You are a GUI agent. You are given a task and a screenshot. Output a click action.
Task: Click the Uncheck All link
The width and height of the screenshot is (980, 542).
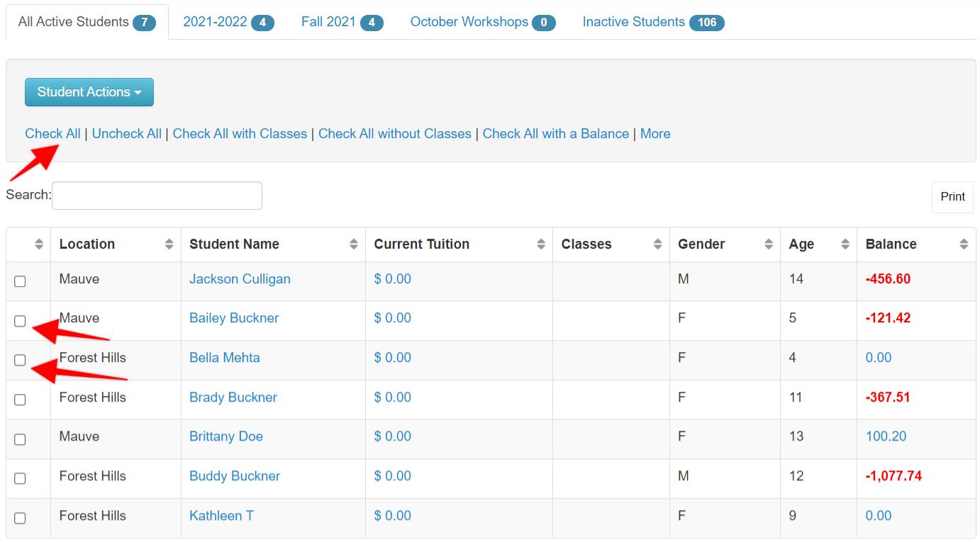127,134
